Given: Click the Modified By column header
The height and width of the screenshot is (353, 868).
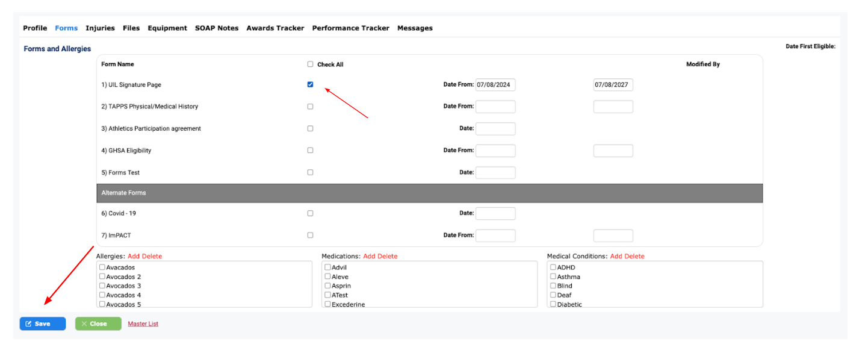Looking at the screenshot, I should (703, 64).
